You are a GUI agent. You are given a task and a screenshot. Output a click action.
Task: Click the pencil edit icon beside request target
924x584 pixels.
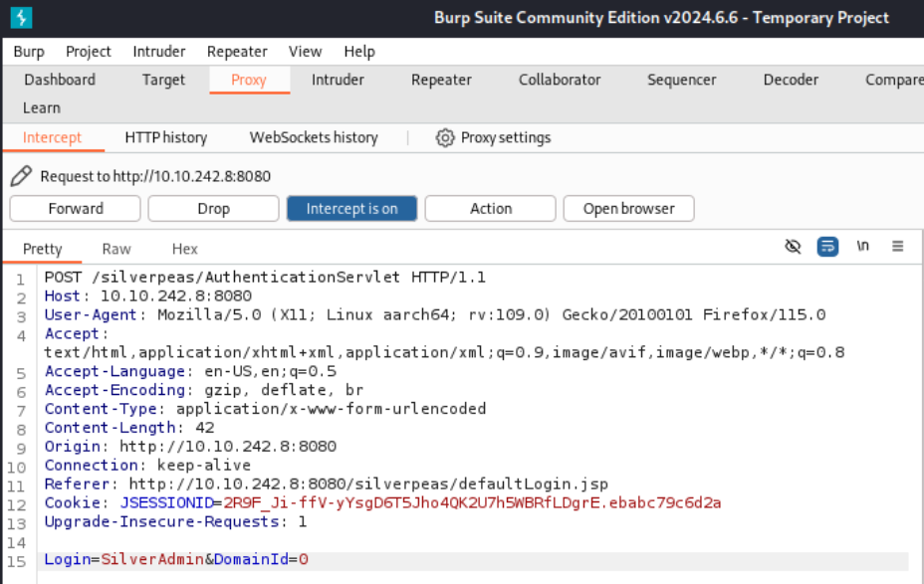[21, 176]
